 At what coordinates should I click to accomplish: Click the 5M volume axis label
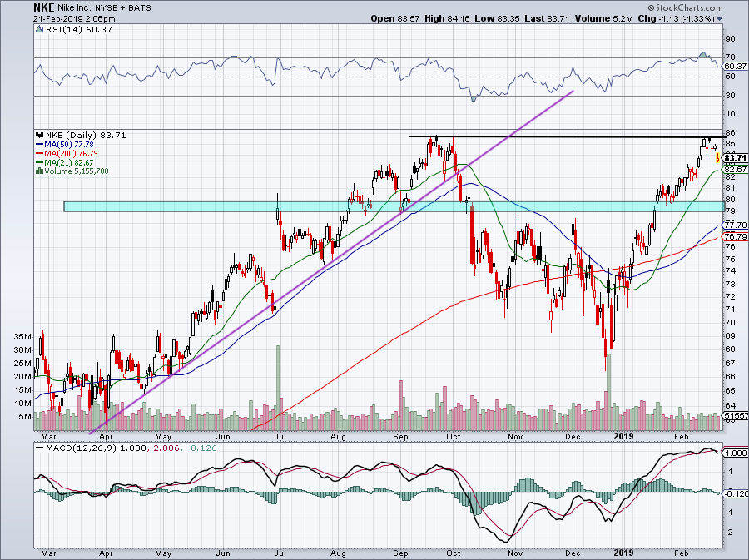click(24, 417)
